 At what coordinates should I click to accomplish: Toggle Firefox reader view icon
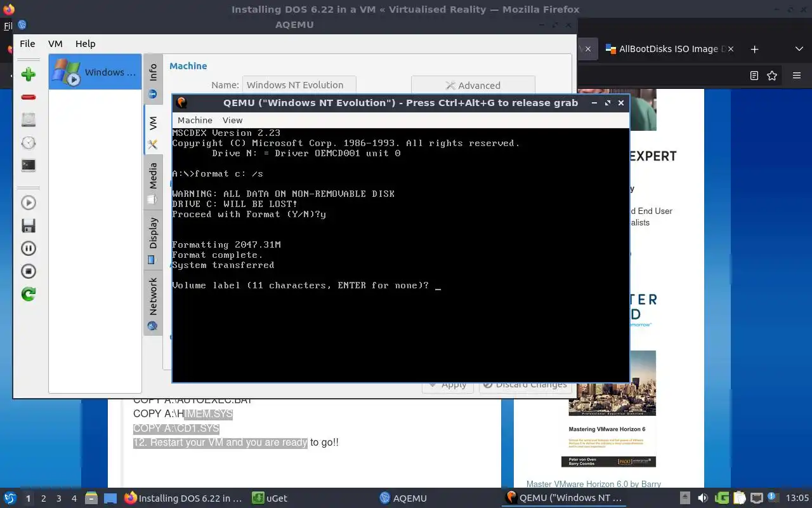754,76
